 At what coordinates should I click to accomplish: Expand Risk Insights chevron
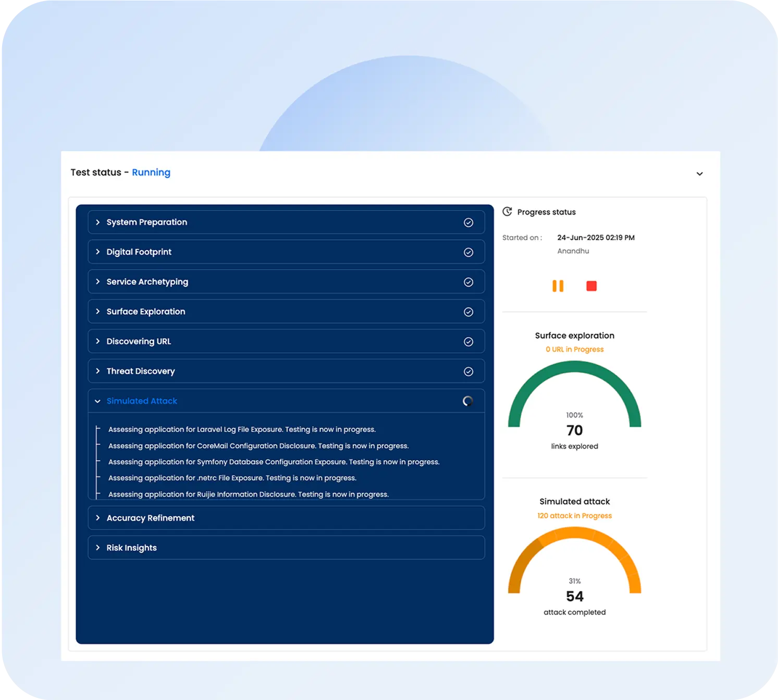[x=97, y=547]
